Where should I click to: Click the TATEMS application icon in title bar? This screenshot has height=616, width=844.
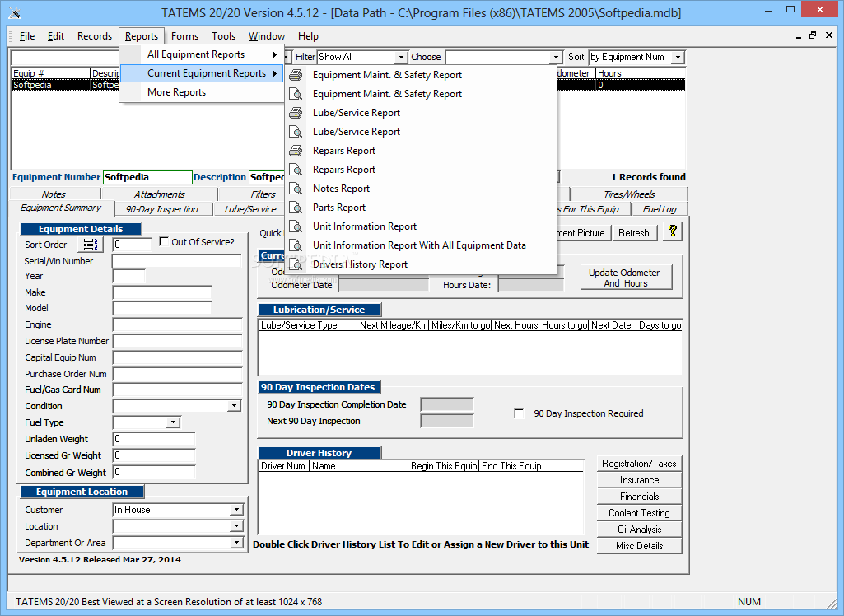(14, 12)
